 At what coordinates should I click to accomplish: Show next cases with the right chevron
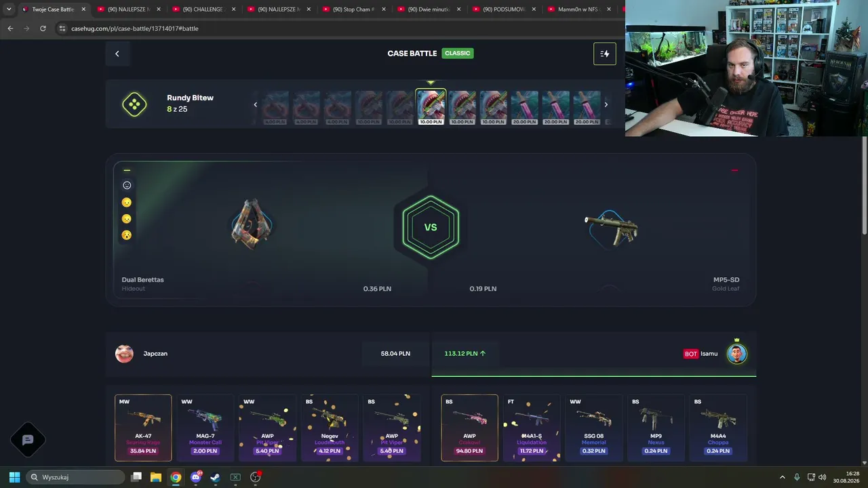click(606, 104)
